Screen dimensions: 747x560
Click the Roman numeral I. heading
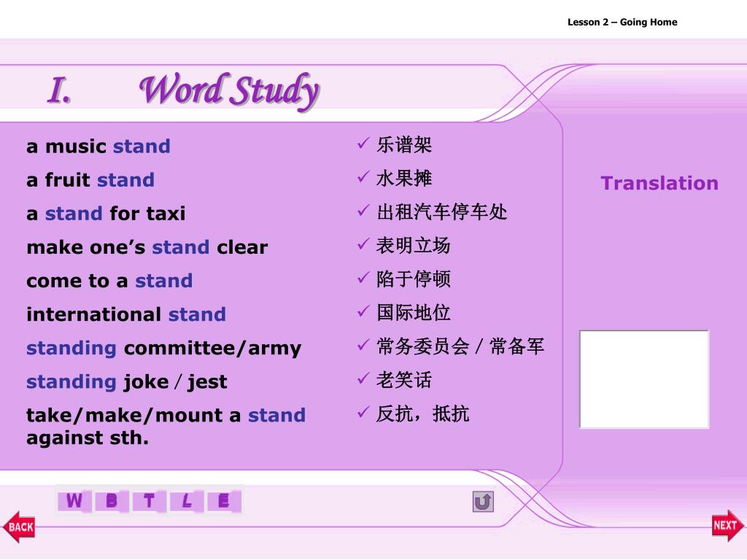(60, 90)
